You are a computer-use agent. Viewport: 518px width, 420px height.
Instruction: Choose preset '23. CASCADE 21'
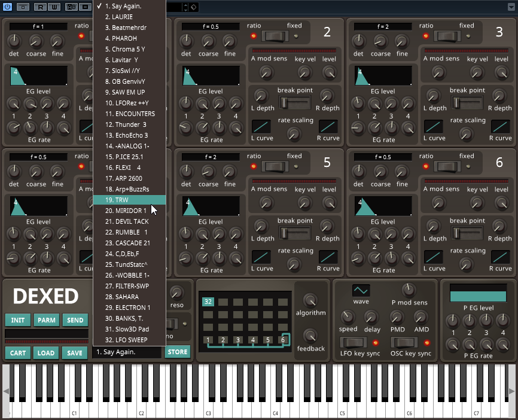click(x=129, y=243)
